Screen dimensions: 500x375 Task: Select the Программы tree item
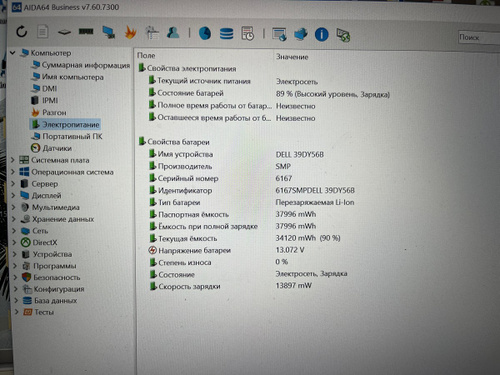coord(54,266)
